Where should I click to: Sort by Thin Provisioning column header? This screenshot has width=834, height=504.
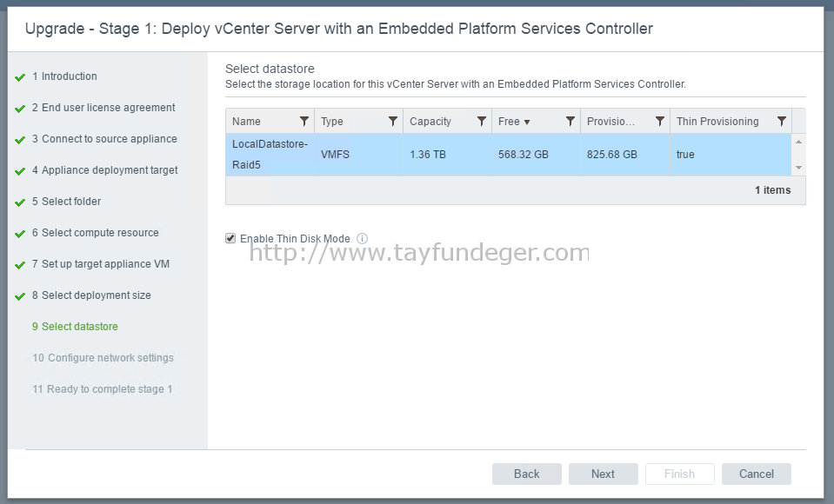coord(717,121)
